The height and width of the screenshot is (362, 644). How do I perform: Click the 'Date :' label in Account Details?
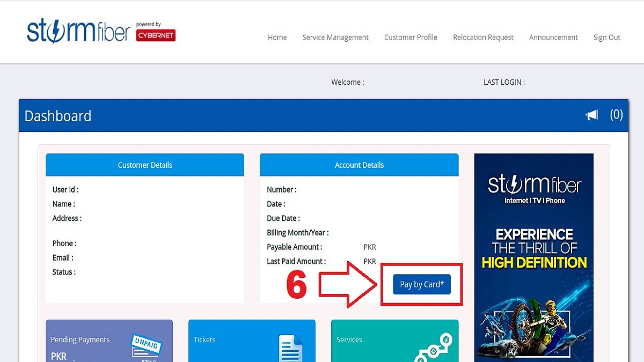276,204
